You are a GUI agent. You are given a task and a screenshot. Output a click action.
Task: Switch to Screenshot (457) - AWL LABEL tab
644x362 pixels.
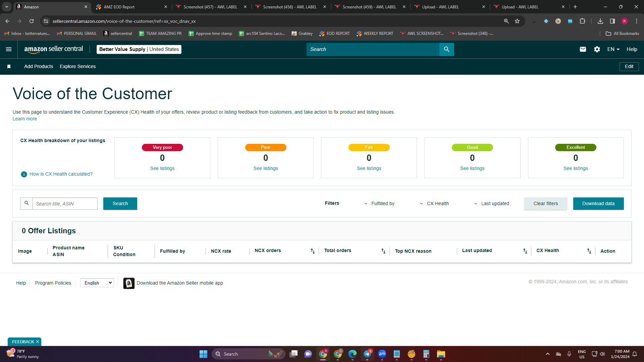211,7
